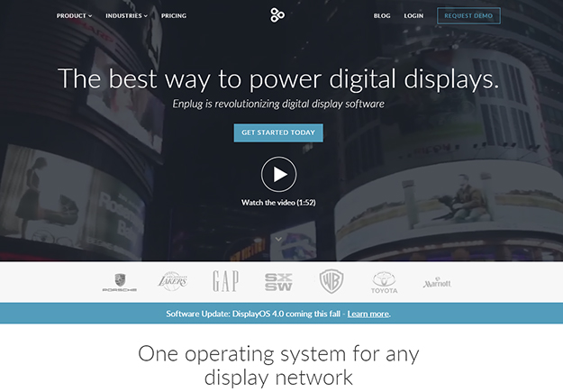Click the scroll-down chevron below the video
The height and width of the screenshot is (392, 563).
pyautogui.click(x=278, y=239)
